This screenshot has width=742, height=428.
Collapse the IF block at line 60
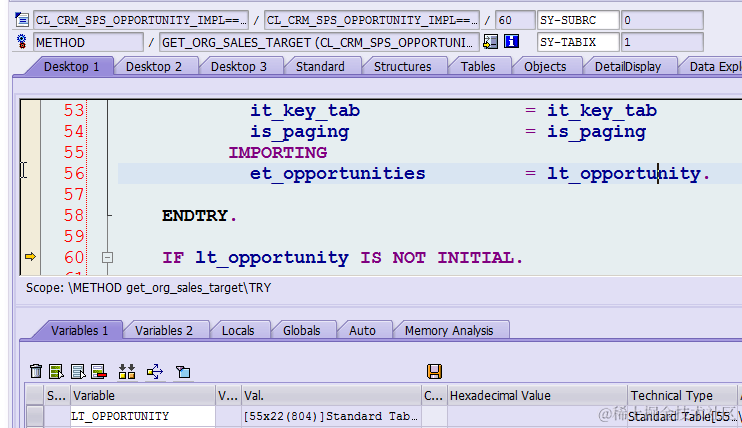coord(107,258)
